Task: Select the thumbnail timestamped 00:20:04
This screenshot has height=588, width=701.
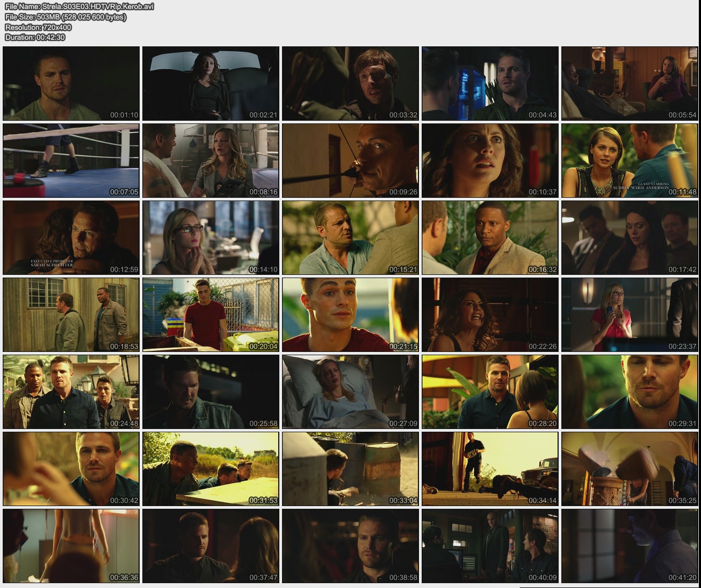Action: tap(211, 315)
